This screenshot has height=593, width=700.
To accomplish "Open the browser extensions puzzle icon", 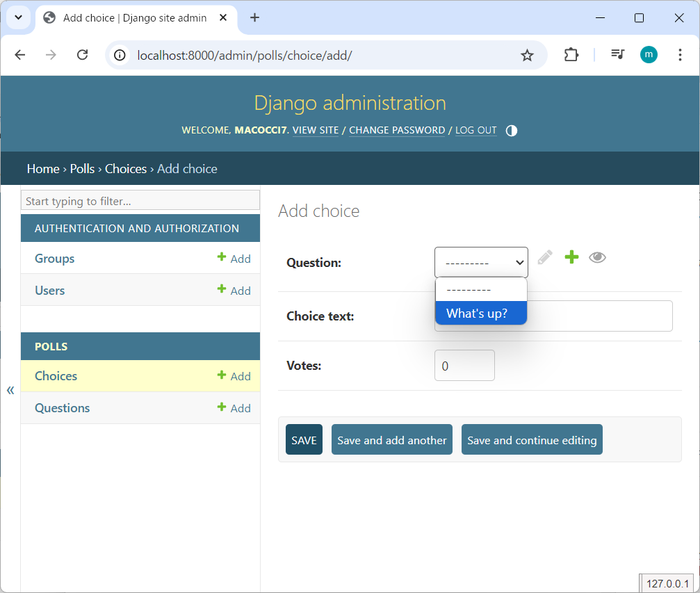I will [571, 55].
